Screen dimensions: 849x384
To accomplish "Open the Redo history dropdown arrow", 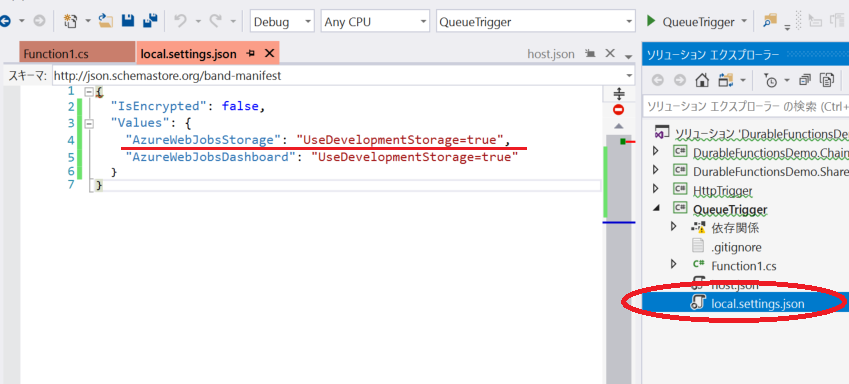I will point(233,22).
